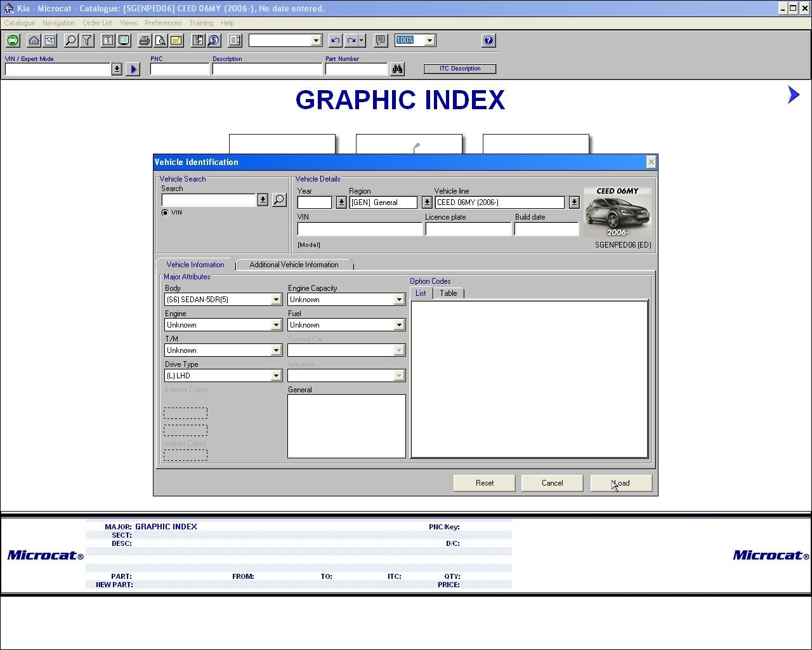Click the Load button

pos(621,483)
